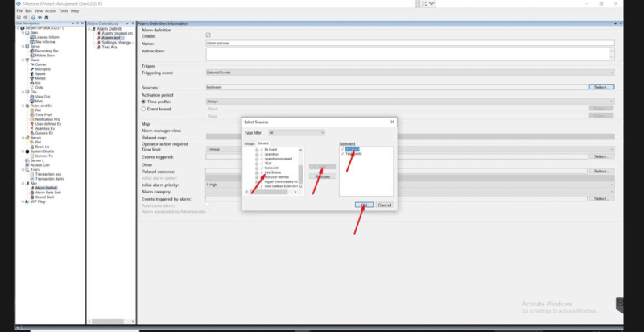Open the Micropho devices node

click(x=43, y=69)
